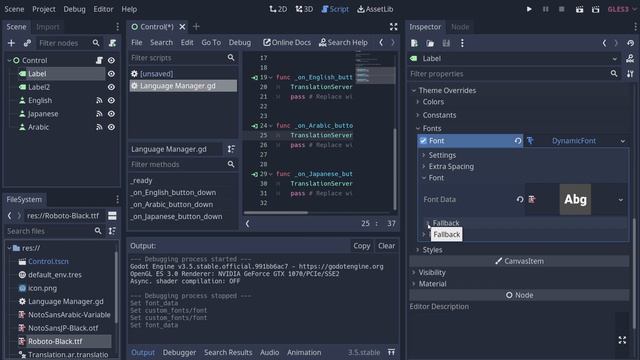Viewport: 640px width, 360px height.
Task: Load existing resource in Inspector
Action: tap(430, 43)
